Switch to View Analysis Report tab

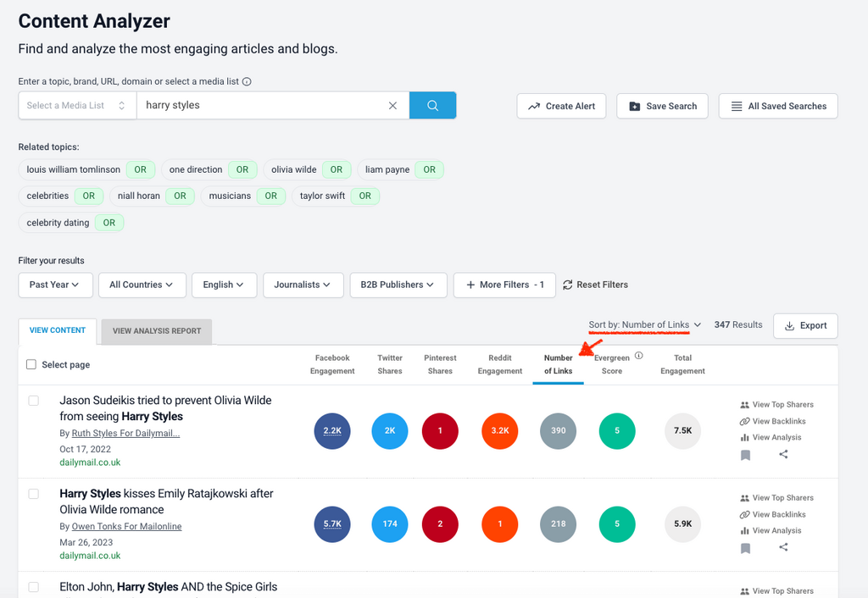point(157,331)
